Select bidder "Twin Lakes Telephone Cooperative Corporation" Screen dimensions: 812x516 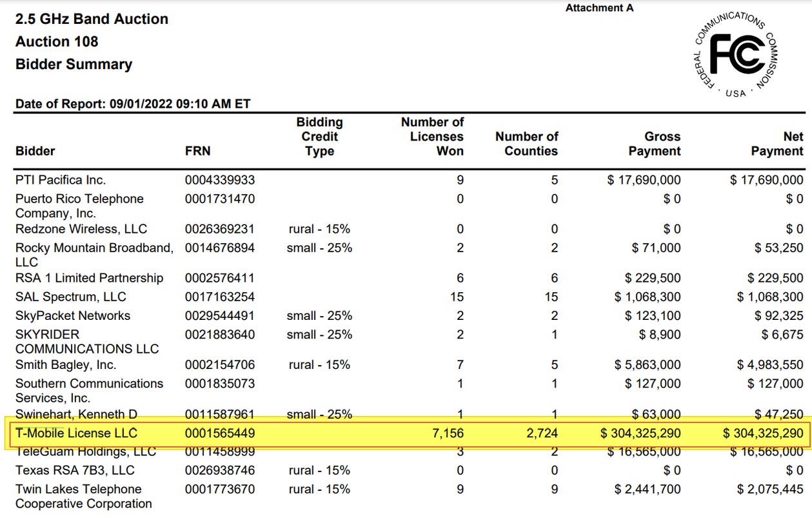coord(84,496)
